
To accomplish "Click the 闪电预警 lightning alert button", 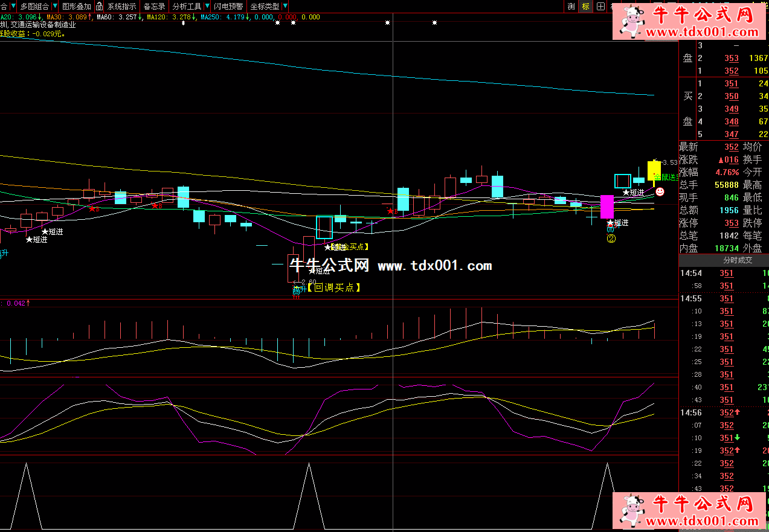I will click(228, 7).
